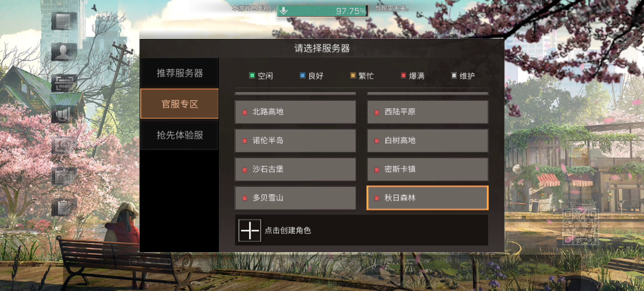Open the clipboard notes icon in sidebar
Viewport: 644px width, 291px height.
[64, 207]
